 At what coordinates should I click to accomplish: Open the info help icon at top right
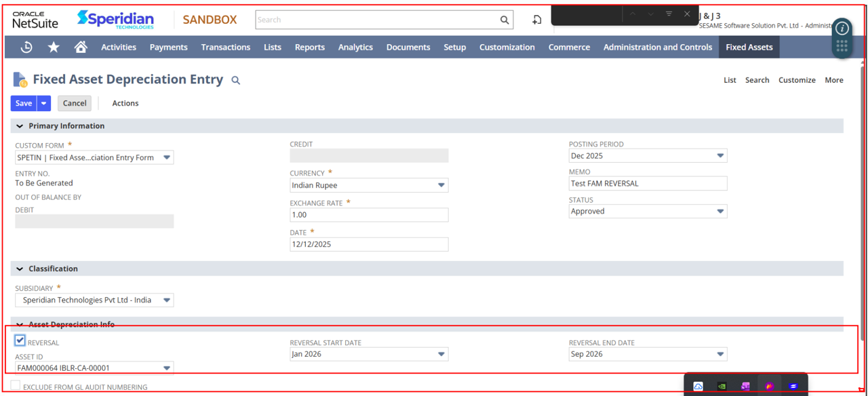click(x=842, y=28)
